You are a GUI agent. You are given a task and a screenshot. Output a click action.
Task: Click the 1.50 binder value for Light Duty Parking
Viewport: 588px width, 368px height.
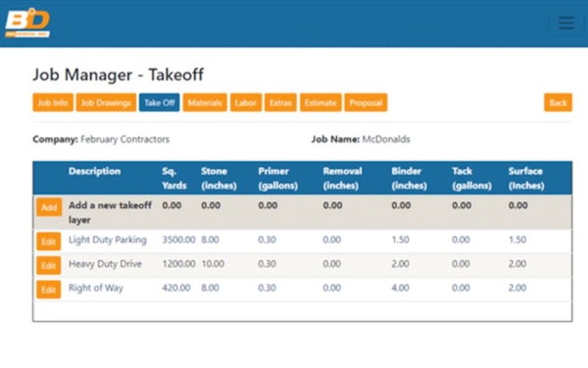click(x=400, y=239)
